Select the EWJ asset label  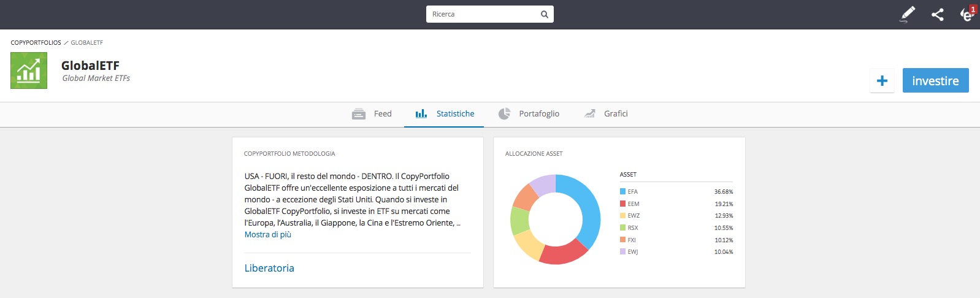tap(632, 252)
